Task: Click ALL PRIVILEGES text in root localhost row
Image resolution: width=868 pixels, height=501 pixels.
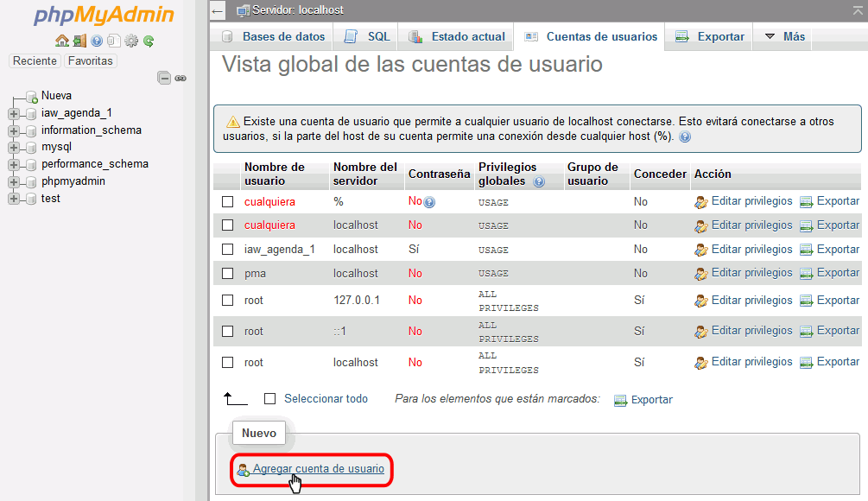Action: [508, 363]
